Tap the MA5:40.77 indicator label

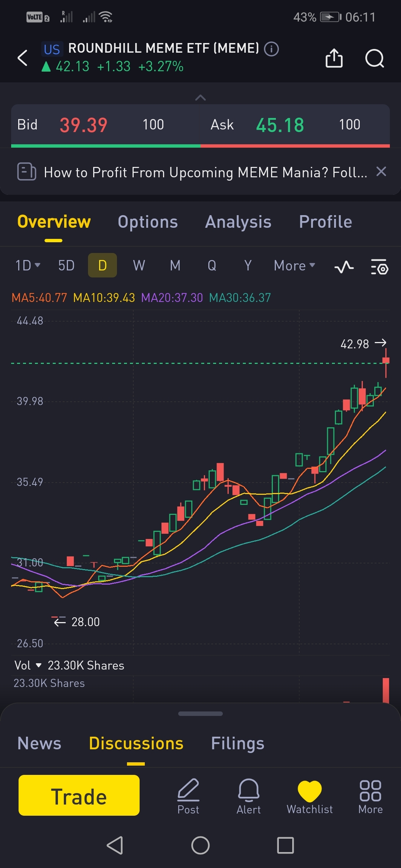pos(39,297)
